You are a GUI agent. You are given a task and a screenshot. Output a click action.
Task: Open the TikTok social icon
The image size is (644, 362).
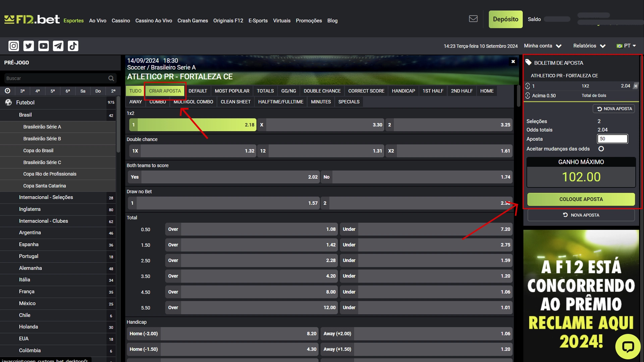tap(73, 46)
